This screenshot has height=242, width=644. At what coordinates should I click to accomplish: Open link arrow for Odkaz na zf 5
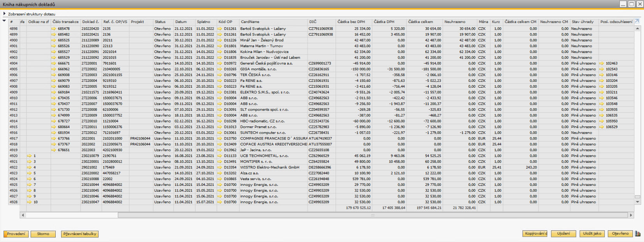click(29, 173)
